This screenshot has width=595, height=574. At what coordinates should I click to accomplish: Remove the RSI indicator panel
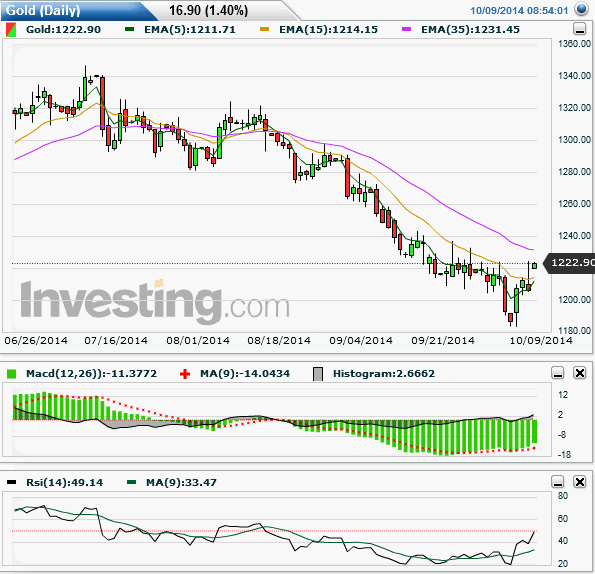click(x=580, y=482)
